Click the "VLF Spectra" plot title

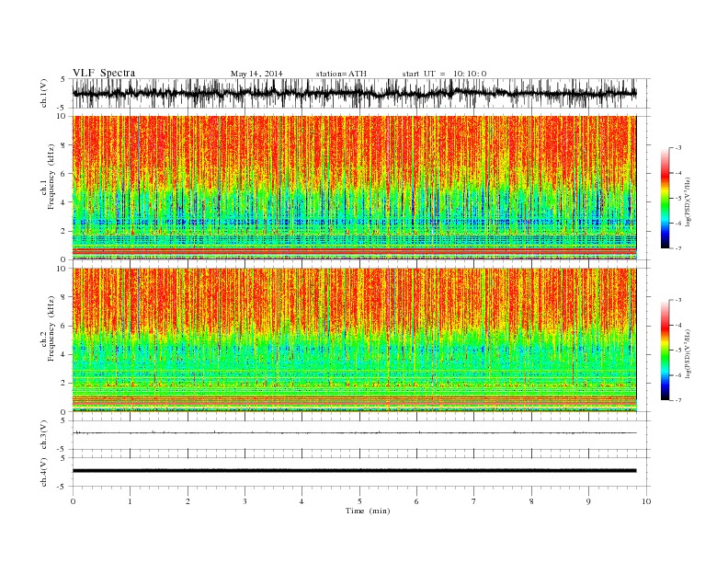click(104, 74)
